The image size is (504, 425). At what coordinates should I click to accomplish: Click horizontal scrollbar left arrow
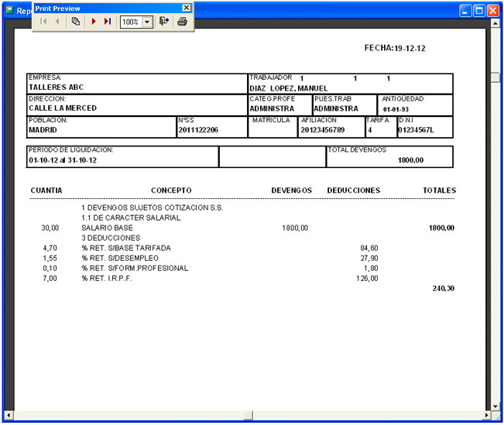[9, 415]
